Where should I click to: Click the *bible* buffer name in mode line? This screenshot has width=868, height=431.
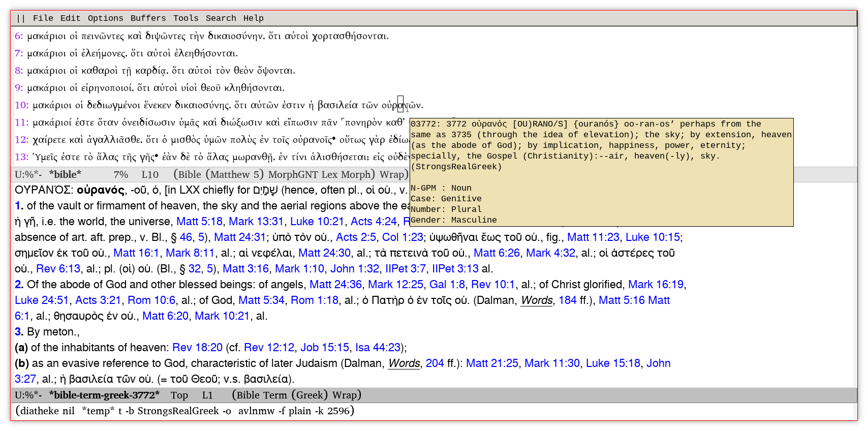[65, 175]
